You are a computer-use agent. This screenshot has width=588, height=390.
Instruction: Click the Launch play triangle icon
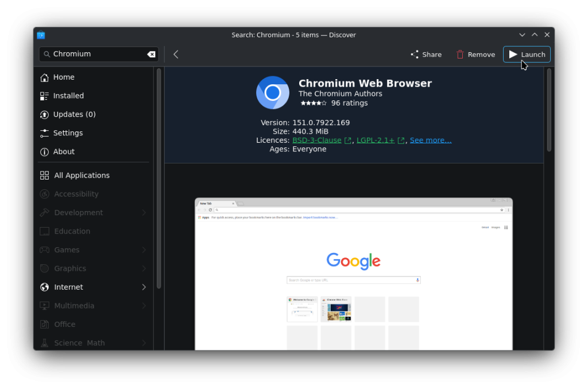coord(513,54)
